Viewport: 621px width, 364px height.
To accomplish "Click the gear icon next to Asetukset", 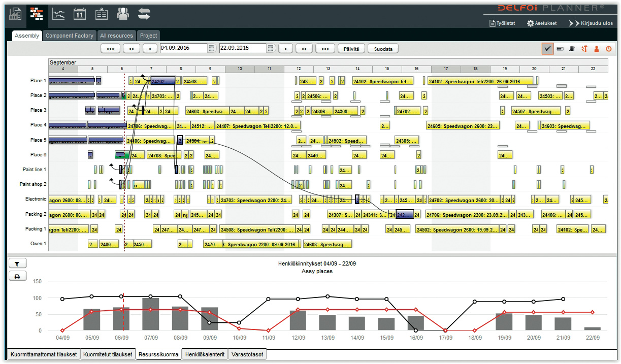I will 530,23.
